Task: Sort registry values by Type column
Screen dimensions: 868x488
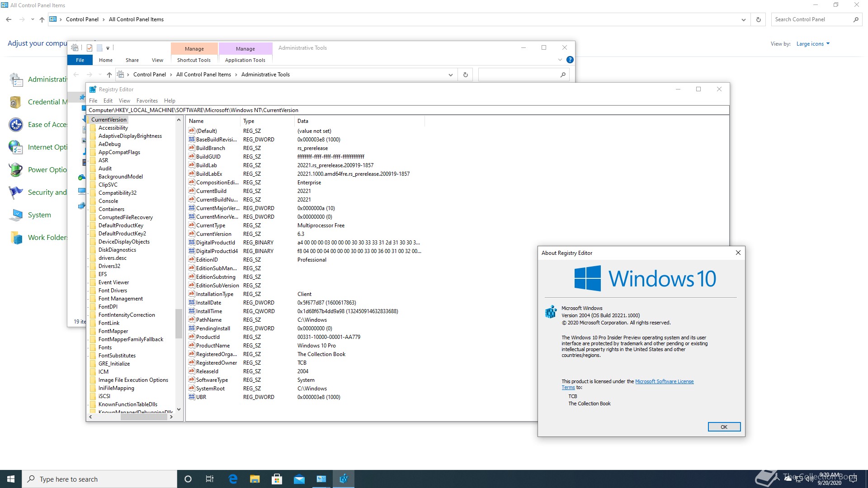Action: point(267,121)
